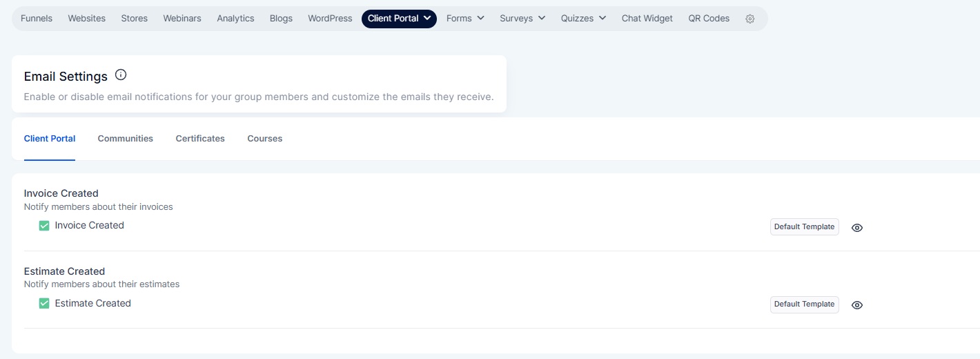Click the info icon beside Email Settings

click(121, 75)
